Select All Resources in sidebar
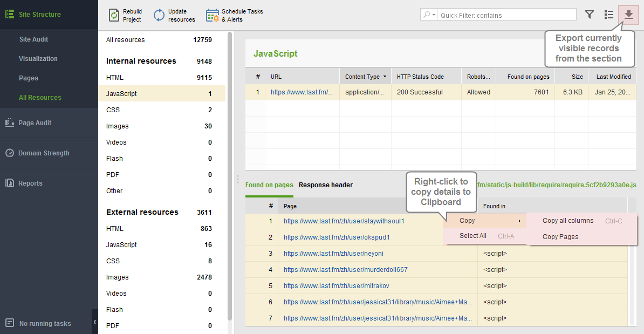644x334 pixels. pos(40,97)
